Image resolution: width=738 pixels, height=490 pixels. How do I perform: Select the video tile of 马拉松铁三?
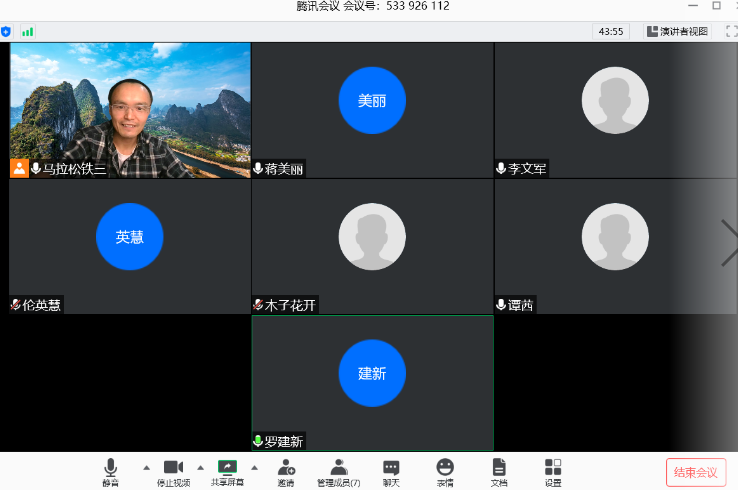pyautogui.click(x=130, y=110)
